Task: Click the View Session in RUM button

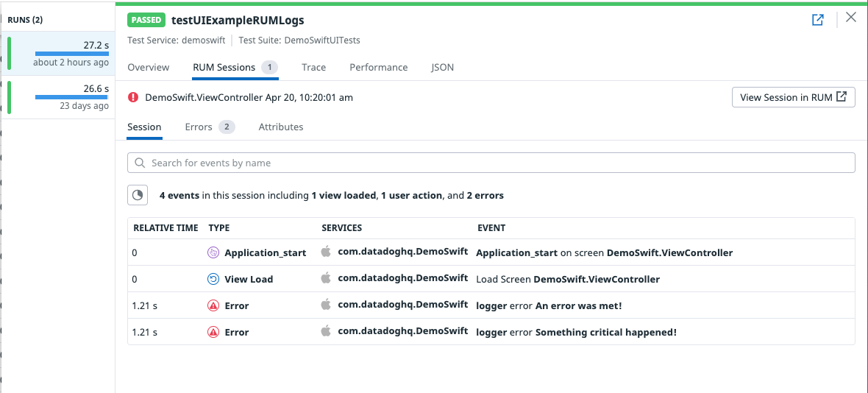Action: point(793,97)
